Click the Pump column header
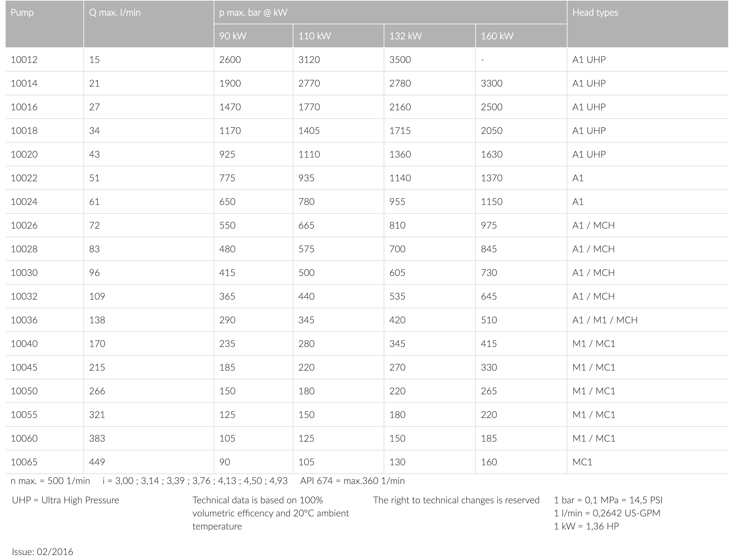Screen dimensions: 735x560 point(22,13)
